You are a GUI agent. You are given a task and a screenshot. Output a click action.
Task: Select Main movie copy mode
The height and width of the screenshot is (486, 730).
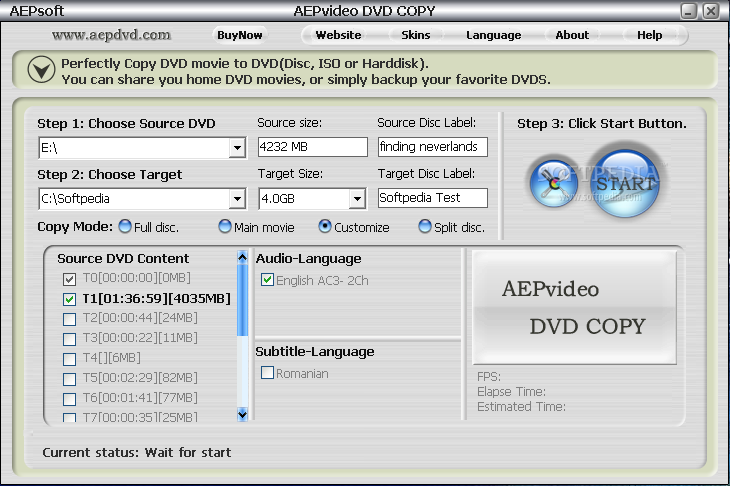[225, 226]
